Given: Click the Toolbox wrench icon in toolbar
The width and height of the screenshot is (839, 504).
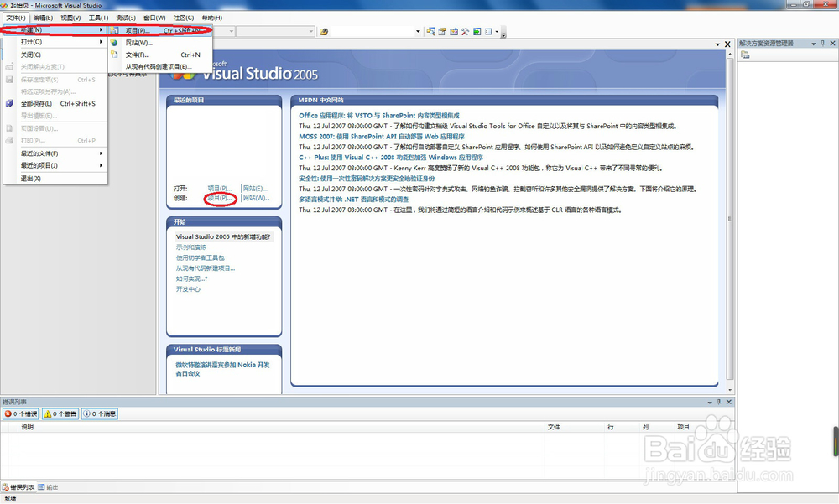Looking at the screenshot, I should point(465,32).
